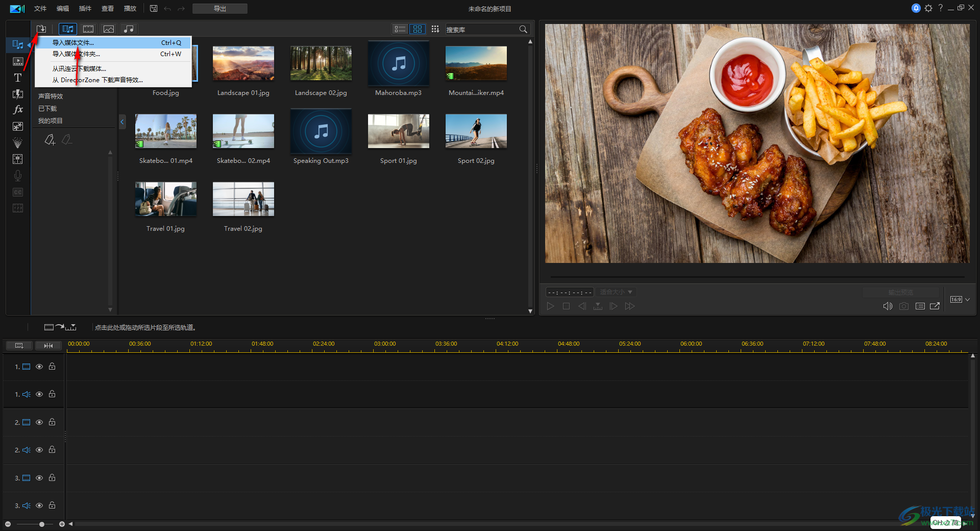The image size is (980, 531).
Task: Click the add tracks timeline button
Action: click(19, 346)
